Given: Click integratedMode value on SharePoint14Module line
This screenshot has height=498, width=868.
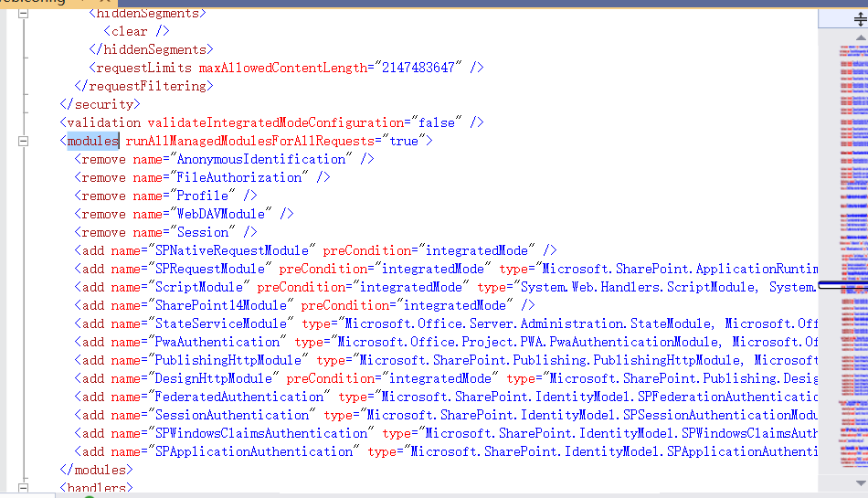Looking at the screenshot, I should pos(454,305).
